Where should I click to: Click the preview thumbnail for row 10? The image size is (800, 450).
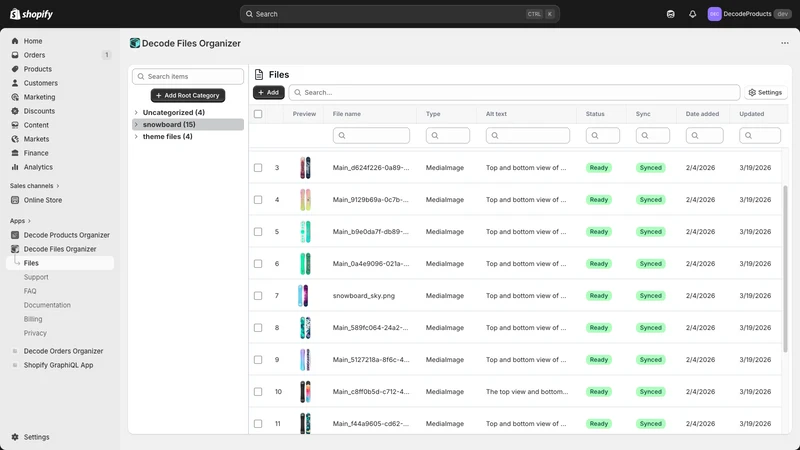tap(305, 392)
